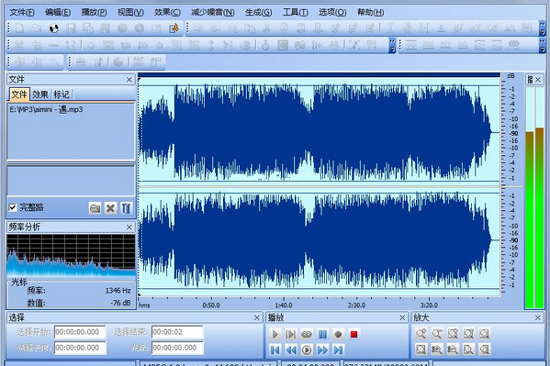Click the X remove icon beside 完整路
This screenshot has height=366, width=550.
click(110, 208)
